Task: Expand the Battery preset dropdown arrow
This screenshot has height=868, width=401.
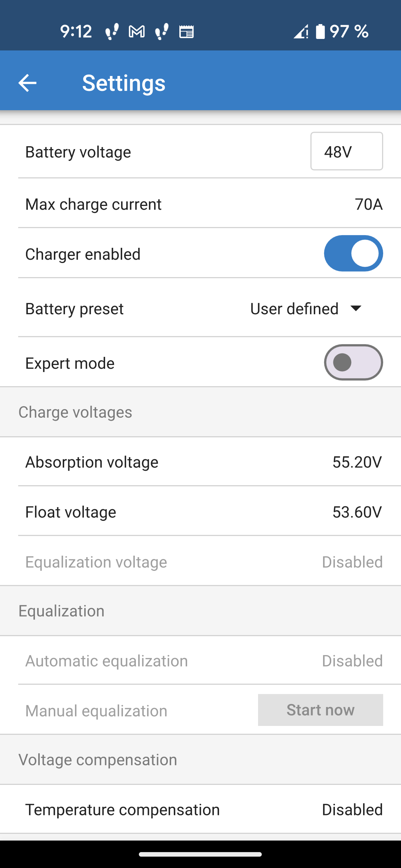Action: 356,309
